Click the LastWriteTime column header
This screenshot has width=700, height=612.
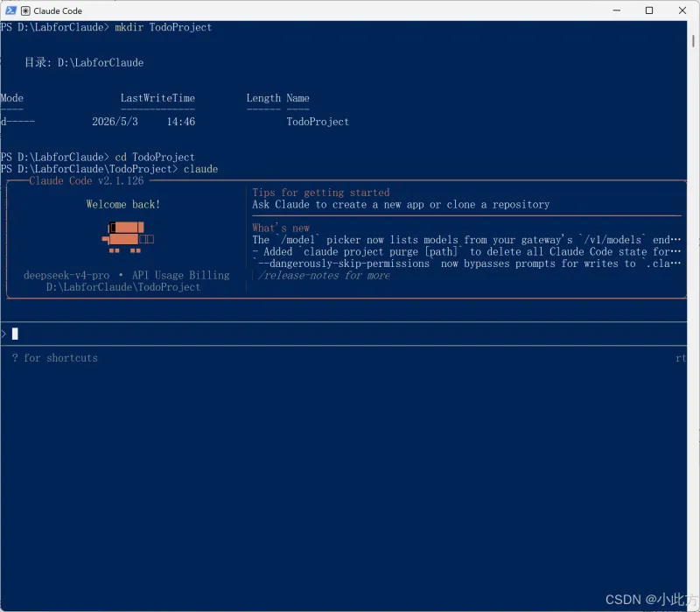157,98
